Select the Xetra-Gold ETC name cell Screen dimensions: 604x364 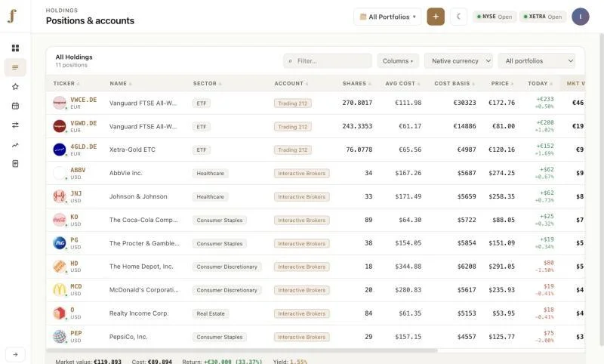tap(132, 150)
